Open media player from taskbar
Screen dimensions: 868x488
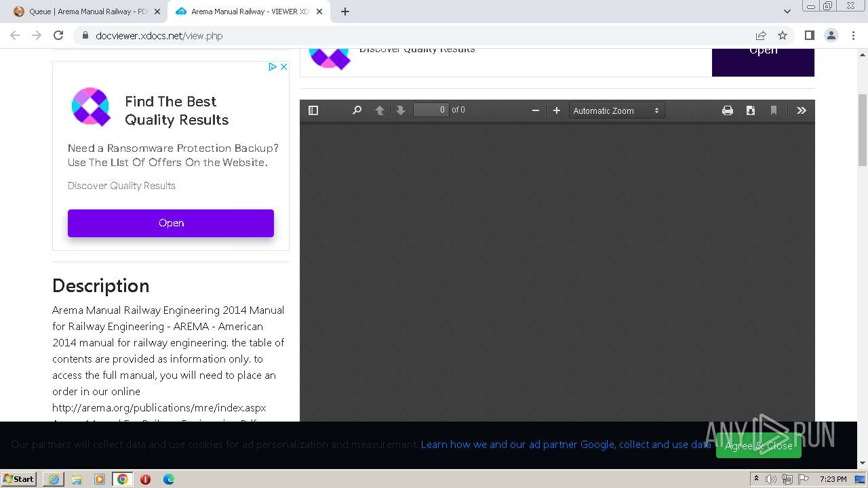(x=100, y=479)
